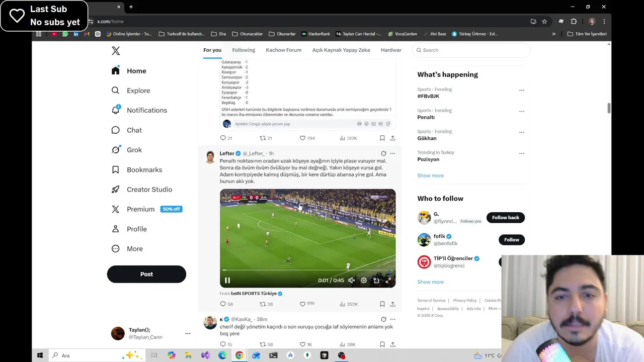The height and width of the screenshot is (362, 644).
Task: Click the X logo in sidebar
Action: [x=116, y=51]
